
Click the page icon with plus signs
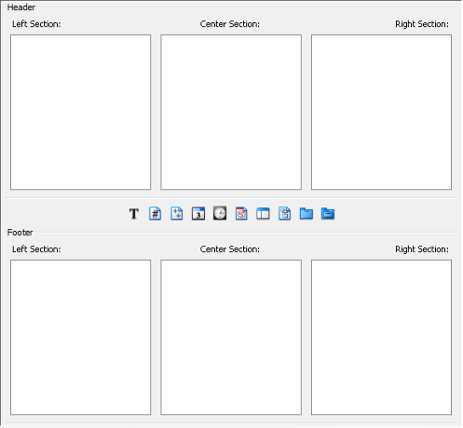177,214
